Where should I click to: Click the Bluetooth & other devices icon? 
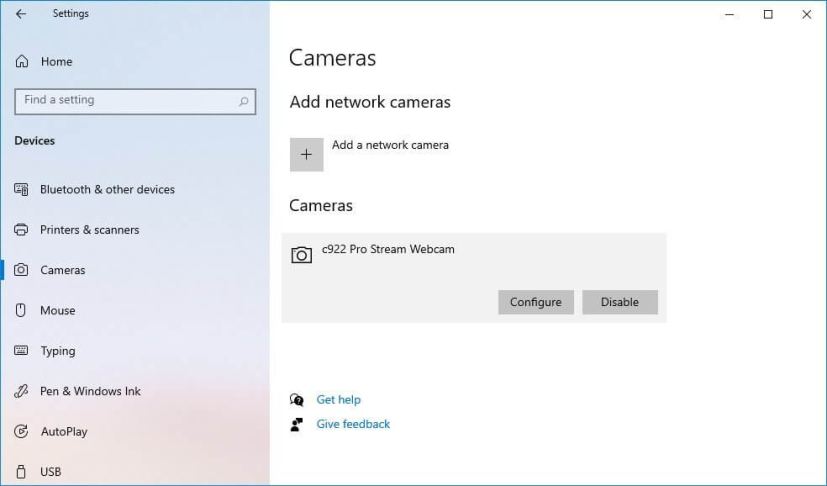point(21,189)
